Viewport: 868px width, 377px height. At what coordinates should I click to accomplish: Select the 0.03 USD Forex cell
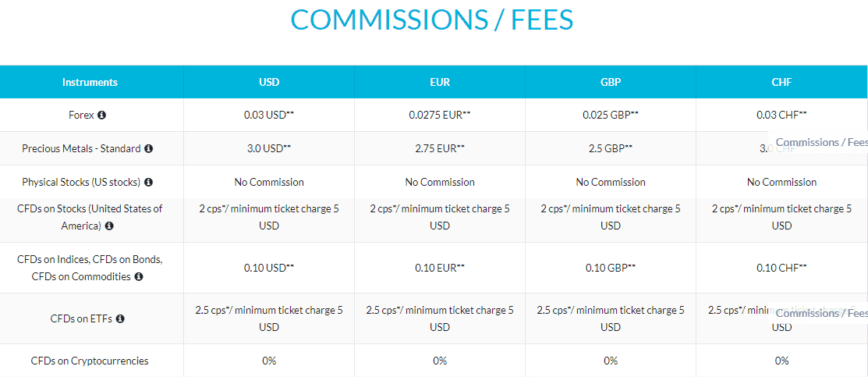pyautogui.click(x=269, y=115)
